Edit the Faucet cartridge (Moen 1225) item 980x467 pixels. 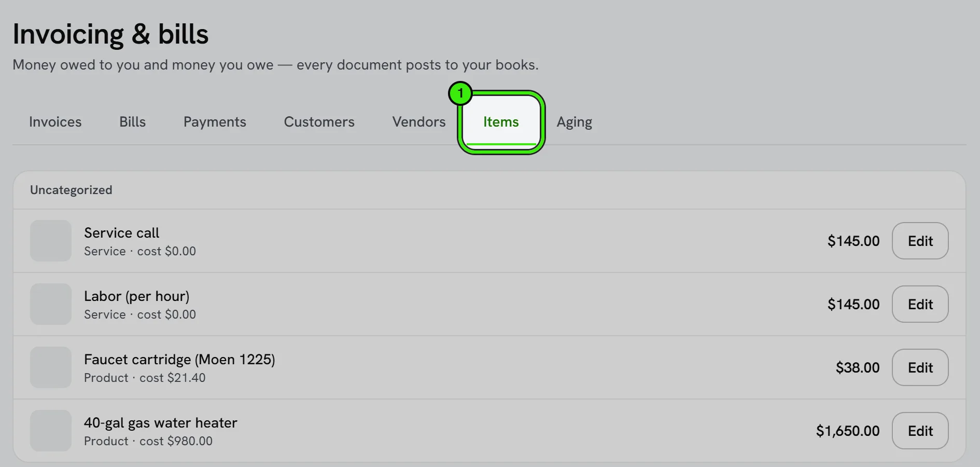point(920,367)
